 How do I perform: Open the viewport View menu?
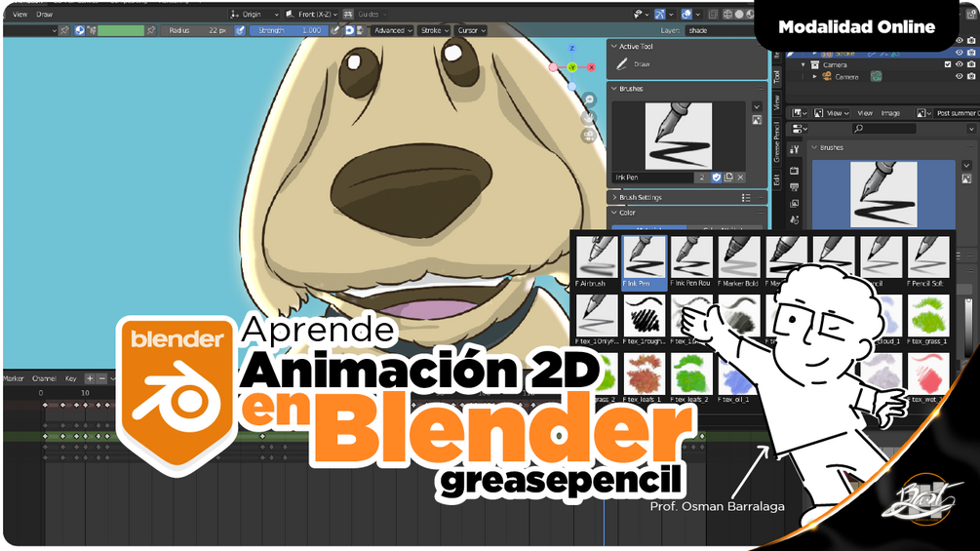(20, 14)
